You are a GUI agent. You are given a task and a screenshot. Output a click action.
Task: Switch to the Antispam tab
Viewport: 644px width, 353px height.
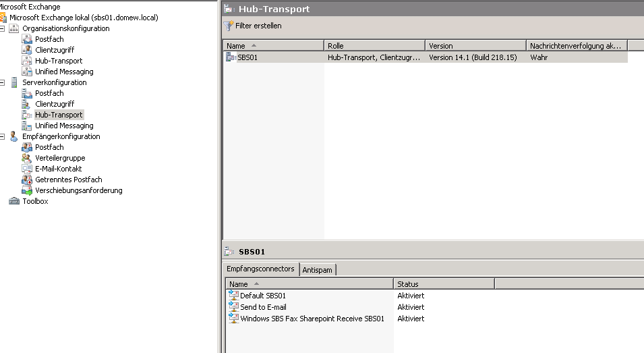point(318,270)
